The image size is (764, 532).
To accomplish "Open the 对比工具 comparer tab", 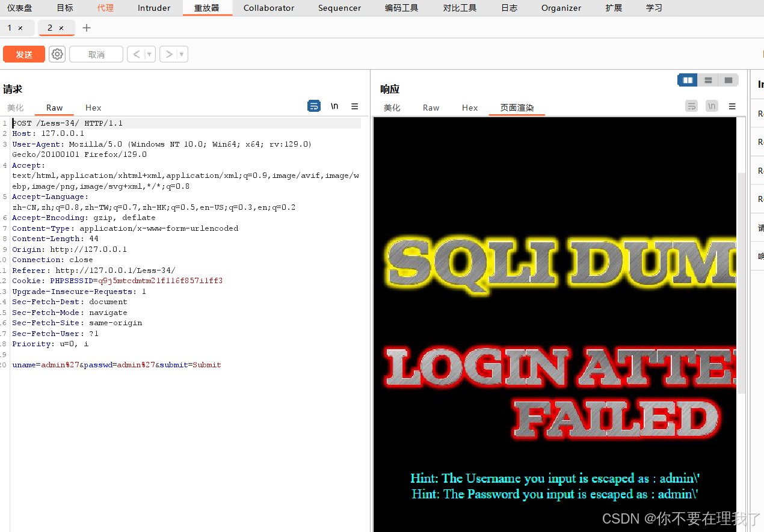I will point(460,8).
